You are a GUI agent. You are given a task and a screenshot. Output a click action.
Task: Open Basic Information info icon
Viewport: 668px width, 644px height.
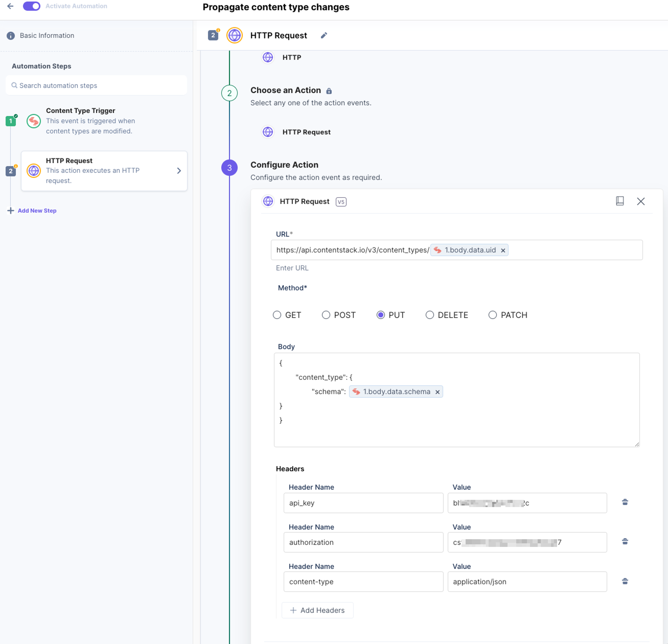point(11,35)
